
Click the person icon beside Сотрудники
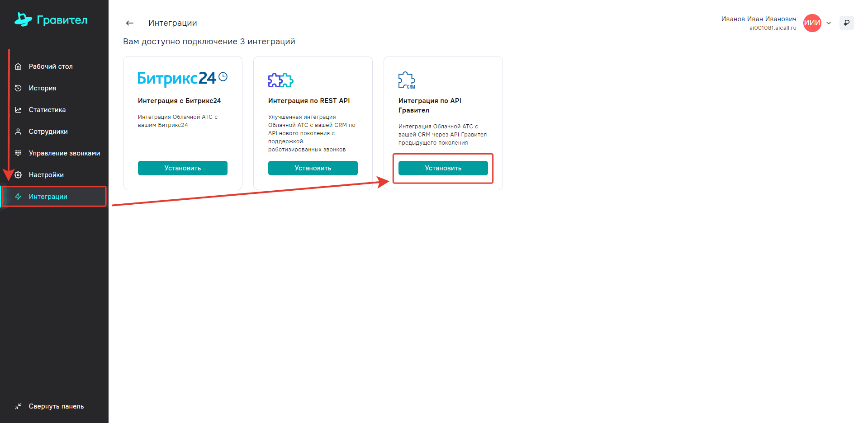18,132
